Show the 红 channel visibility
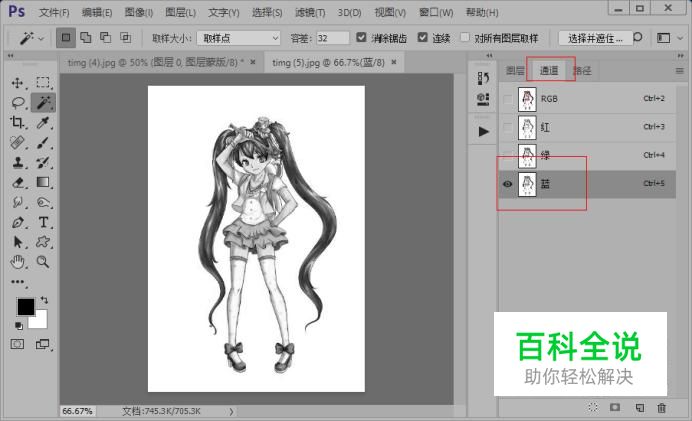The width and height of the screenshot is (692, 421). tap(508, 127)
